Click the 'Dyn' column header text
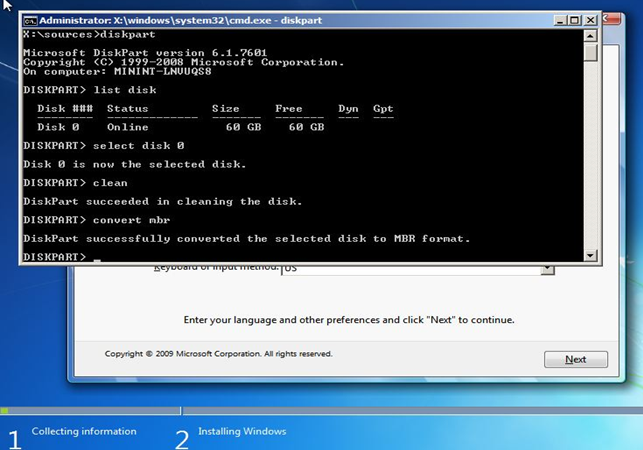Image resolution: width=643 pixels, height=450 pixels. point(348,109)
